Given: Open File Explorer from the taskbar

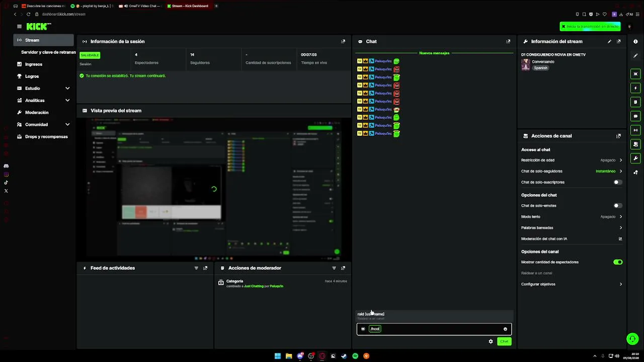Looking at the screenshot, I should [289, 356].
